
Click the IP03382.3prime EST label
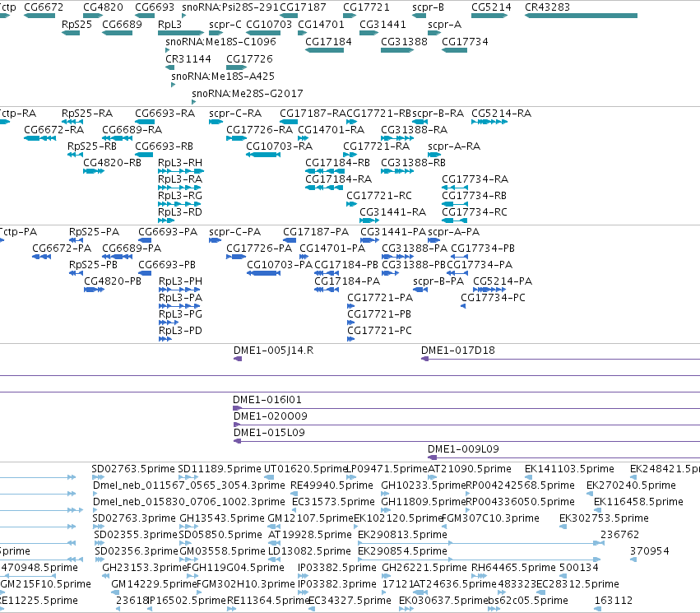click(337, 583)
